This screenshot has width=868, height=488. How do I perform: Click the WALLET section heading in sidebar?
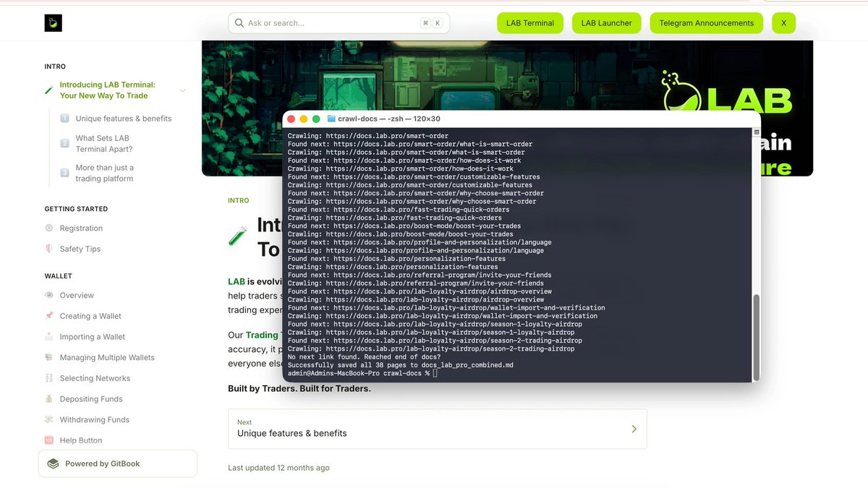tap(59, 276)
